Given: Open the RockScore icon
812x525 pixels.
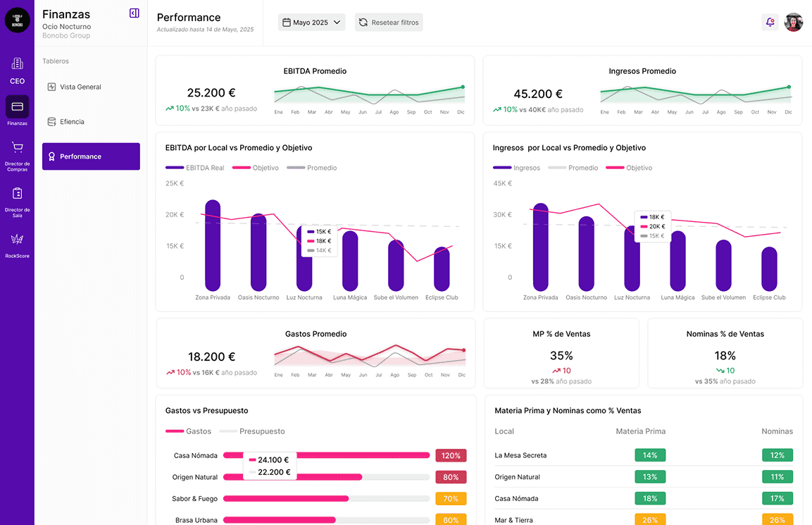Looking at the screenshot, I should tap(17, 239).
